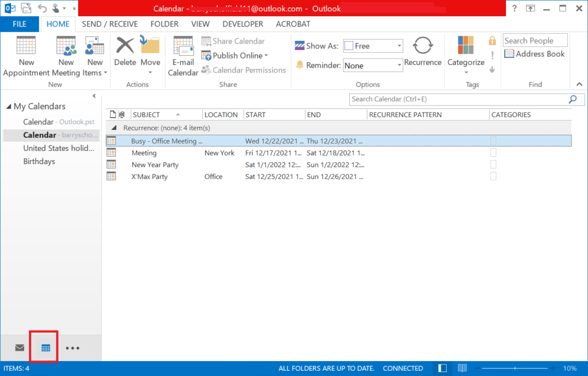Click the Search Calendar input field
This screenshot has height=376, width=588.
coord(458,99)
